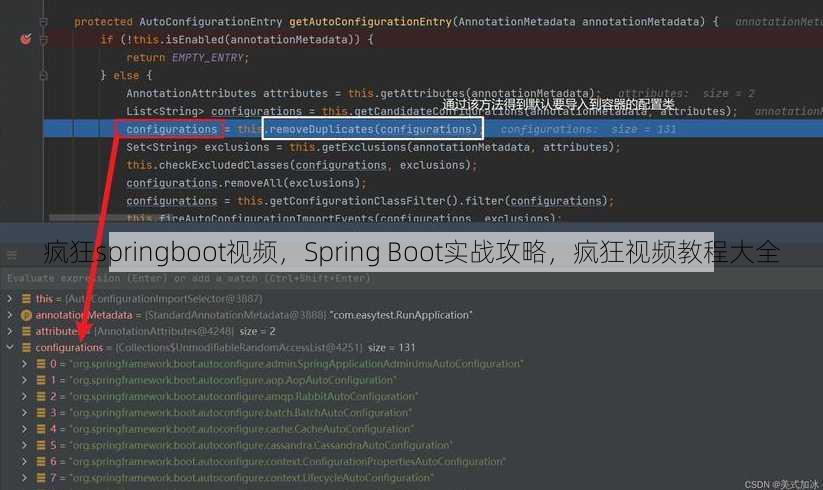The height and width of the screenshot is (490, 823).
Task: Select the CassandraAutoConfiguration string value
Action: point(260,445)
